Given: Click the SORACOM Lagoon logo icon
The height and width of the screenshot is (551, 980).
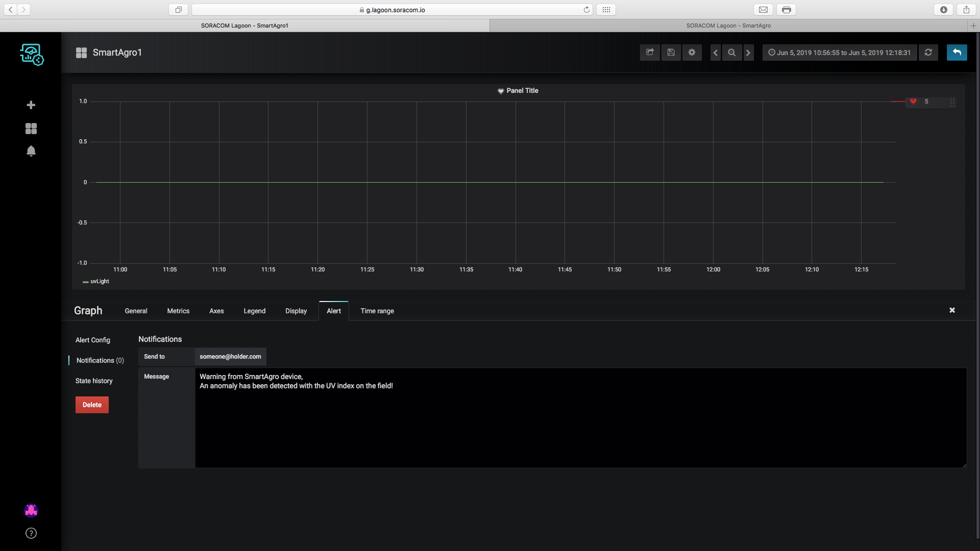Looking at the screenshot, I should 32,54.
